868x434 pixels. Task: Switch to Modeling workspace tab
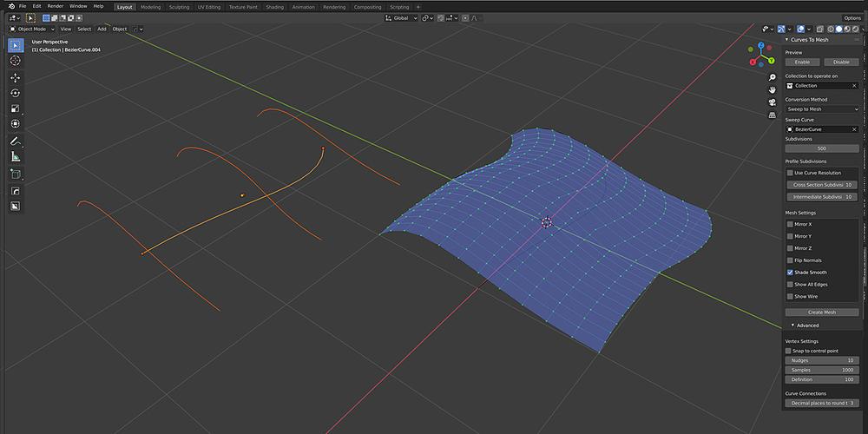150,7
